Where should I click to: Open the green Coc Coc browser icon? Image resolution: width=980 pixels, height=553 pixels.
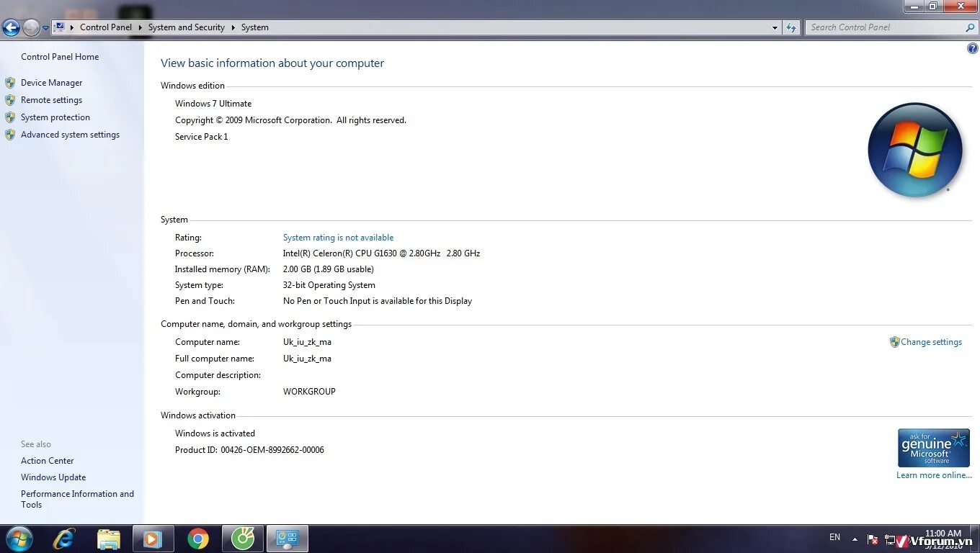[243, 539]
